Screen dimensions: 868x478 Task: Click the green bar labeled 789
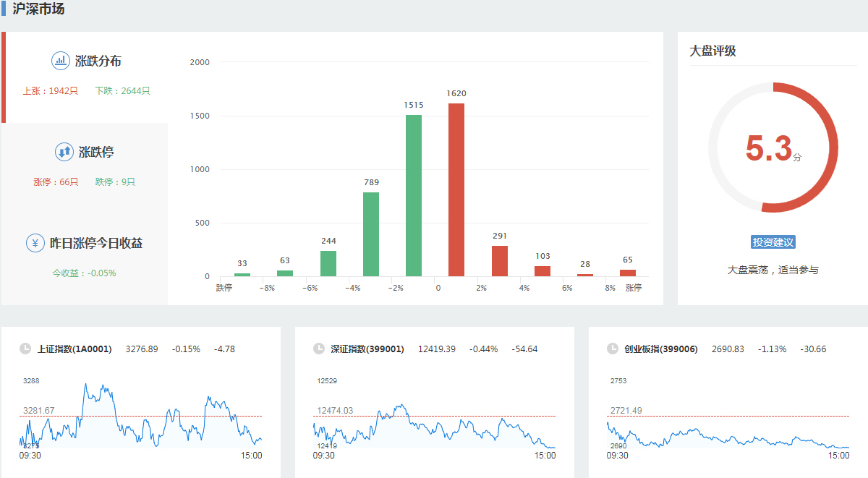pyautogui.click(x=371, y=234)
